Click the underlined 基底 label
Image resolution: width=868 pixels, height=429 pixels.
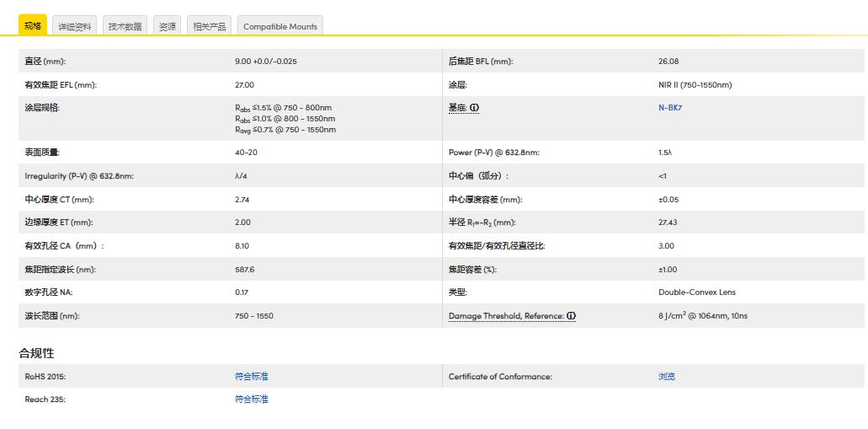(x=457, y=108)
